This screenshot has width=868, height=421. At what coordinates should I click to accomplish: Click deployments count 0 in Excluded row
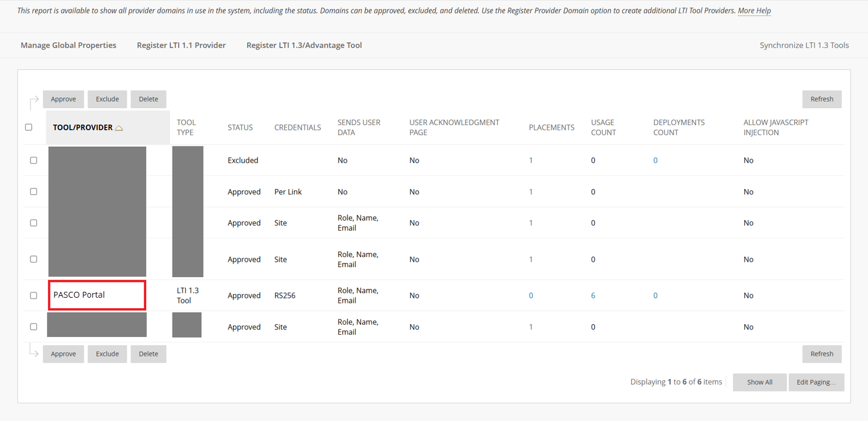[656, 160]
